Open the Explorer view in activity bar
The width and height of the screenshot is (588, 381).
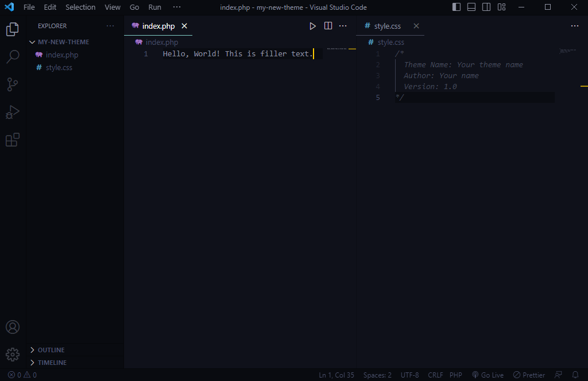coord(13,29)
